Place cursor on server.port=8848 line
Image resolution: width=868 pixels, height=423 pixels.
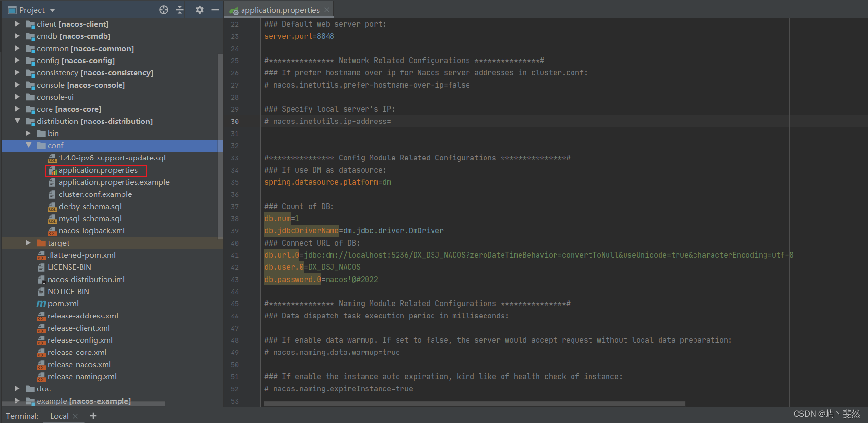[x=299, y=36]
